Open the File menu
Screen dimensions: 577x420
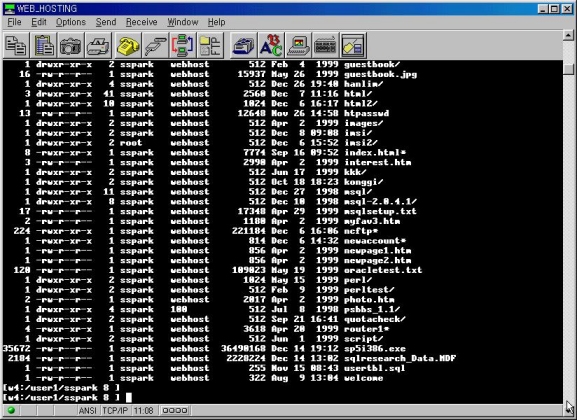tap(14, 22)
